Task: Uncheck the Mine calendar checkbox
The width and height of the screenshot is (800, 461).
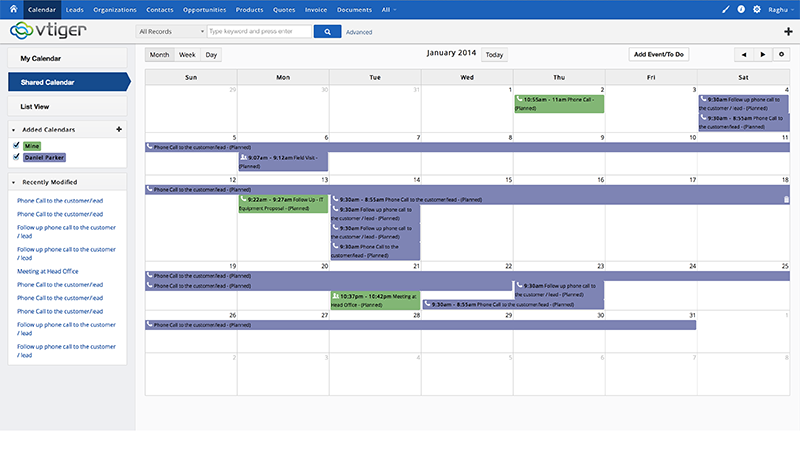Action: tap(15, 146)
